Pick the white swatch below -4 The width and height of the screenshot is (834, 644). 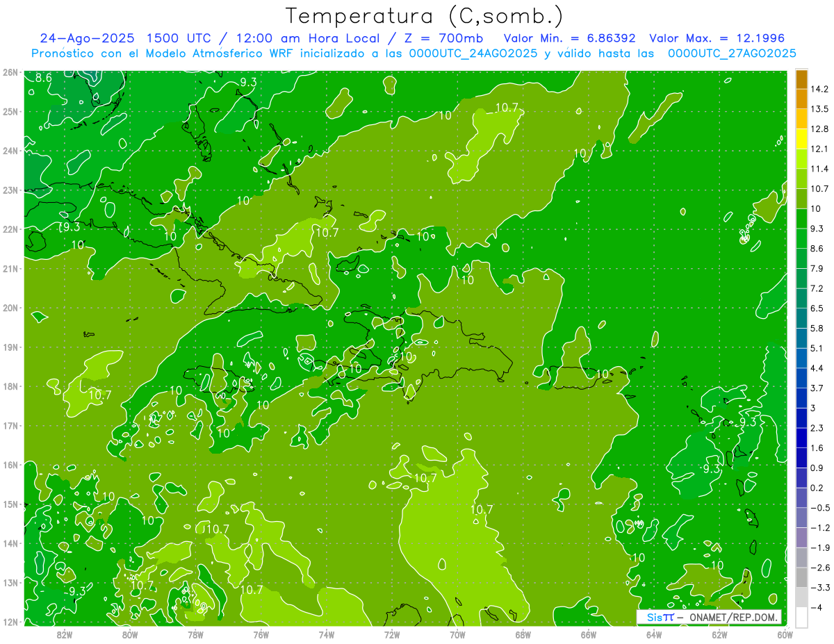[x=801, y=617]
